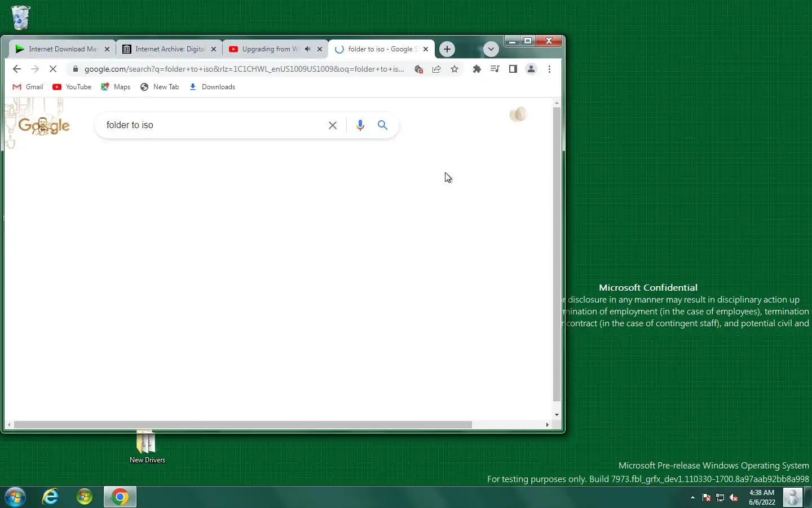
Task: Click the vertical page scrollbar
Action: pyautogui.click(x=557, y=254)
